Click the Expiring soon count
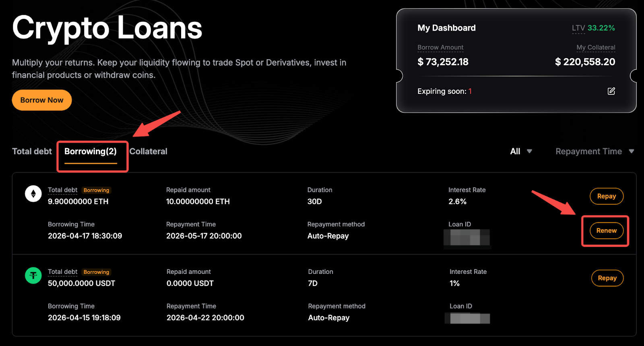644x346 pixels. [x=470, y=91]
